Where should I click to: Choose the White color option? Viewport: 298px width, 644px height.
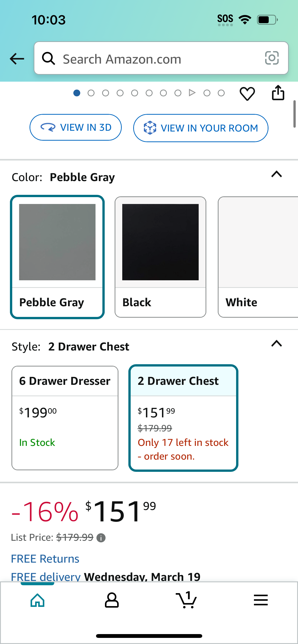tap(258, 257)
